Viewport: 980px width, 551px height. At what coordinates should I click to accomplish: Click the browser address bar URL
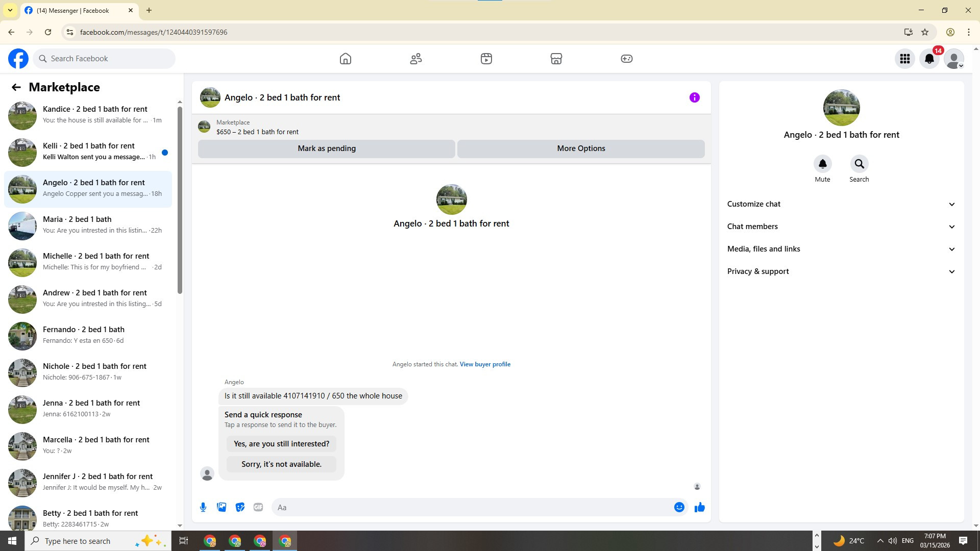(x=154, y=32)
